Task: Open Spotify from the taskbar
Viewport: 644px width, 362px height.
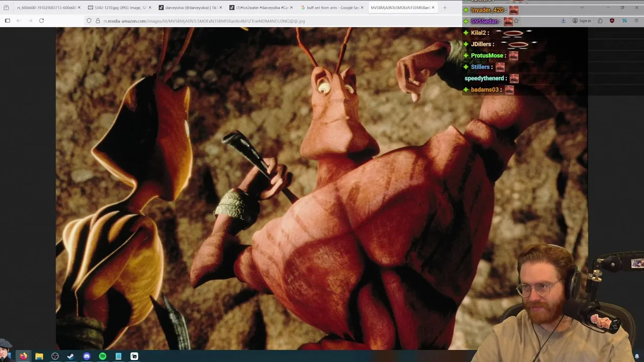Action: coord(103,356)
